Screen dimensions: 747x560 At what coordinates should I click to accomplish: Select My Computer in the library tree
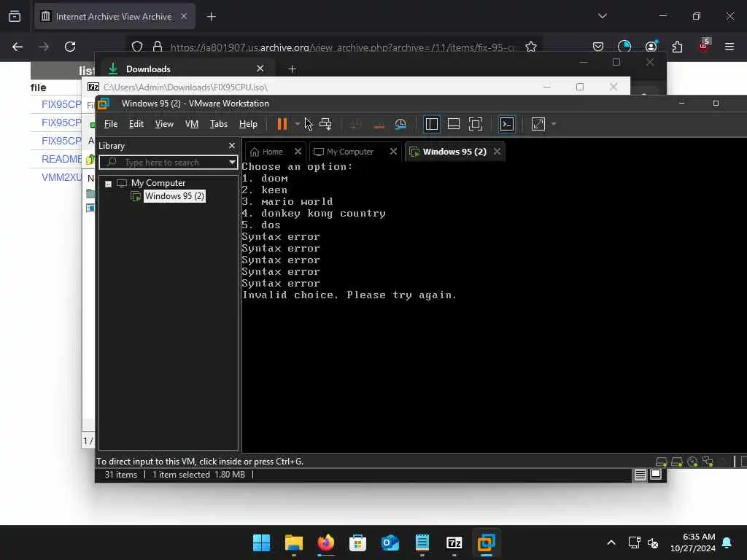(x=158, y=183)
